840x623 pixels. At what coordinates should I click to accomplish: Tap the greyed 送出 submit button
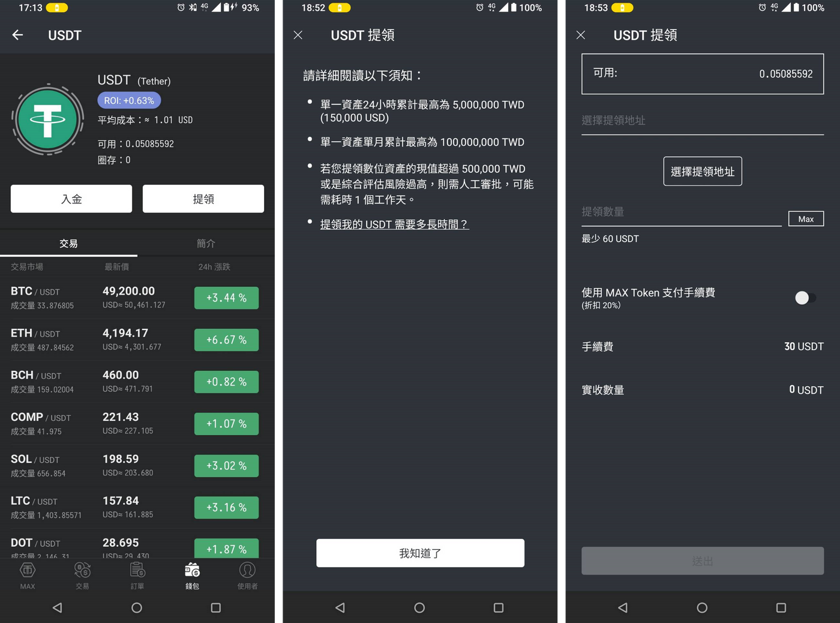click(703, 561)
